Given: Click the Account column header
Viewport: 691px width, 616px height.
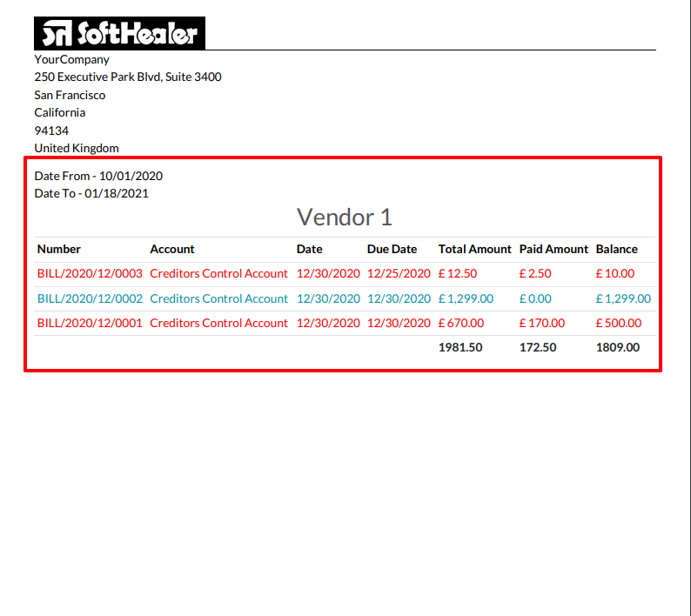Looking at the screenshot, I should (172, 250).
